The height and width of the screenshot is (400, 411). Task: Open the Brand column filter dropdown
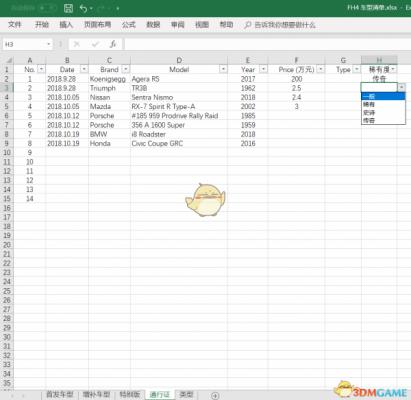(x=126, y=69)
